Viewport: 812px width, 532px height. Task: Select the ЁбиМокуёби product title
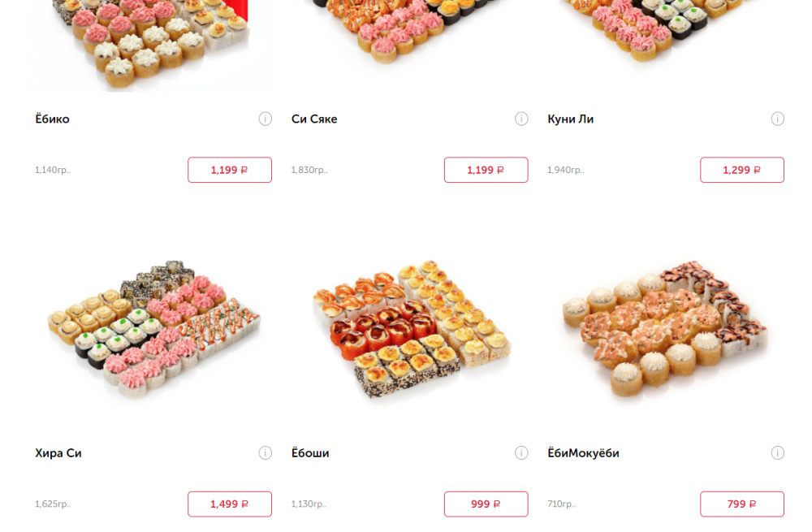[x=584, y=453]
